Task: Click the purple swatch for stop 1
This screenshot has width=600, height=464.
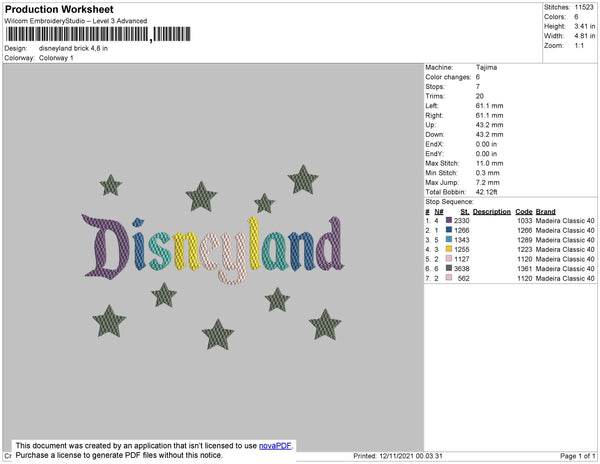Action: (449, 220)
